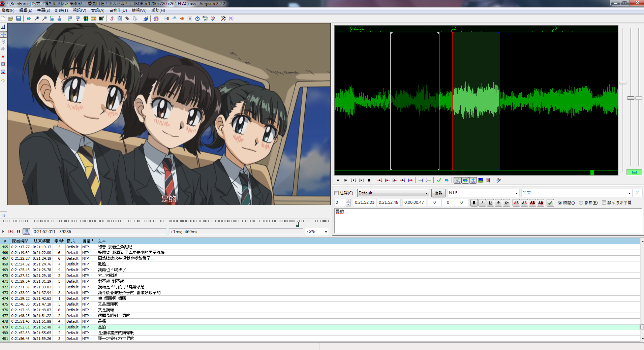Open the 編輯(E) menu

(26, 10)
